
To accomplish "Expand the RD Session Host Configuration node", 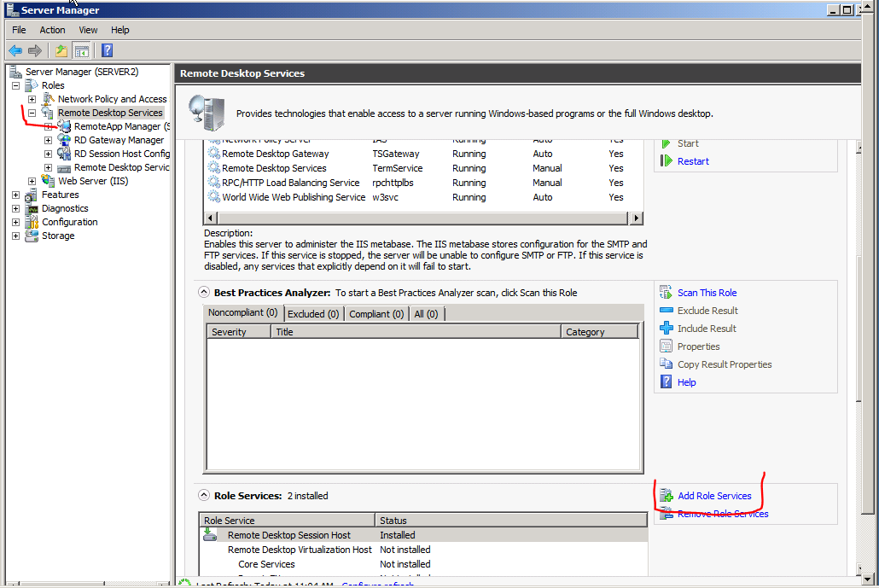I will (48, 154).
